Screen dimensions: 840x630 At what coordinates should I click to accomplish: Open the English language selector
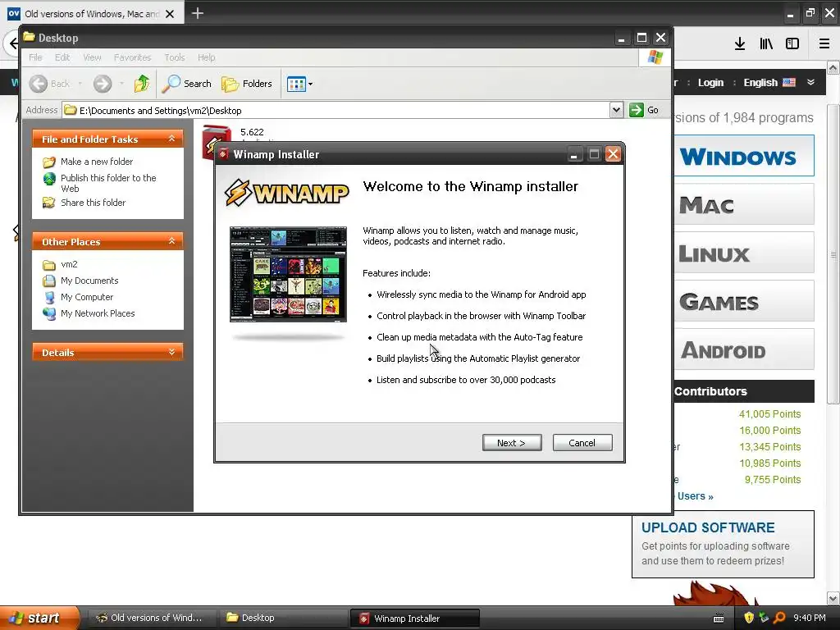[x=769, y=83]
